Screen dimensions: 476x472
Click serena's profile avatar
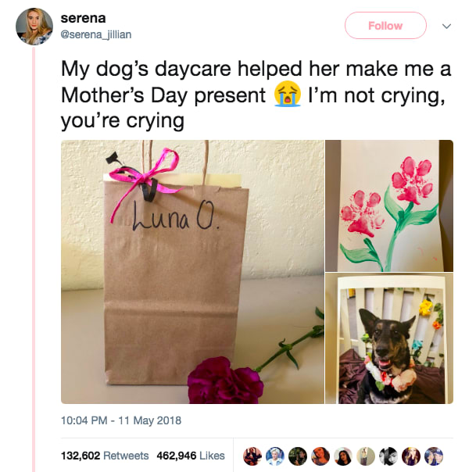pos(34,27)
